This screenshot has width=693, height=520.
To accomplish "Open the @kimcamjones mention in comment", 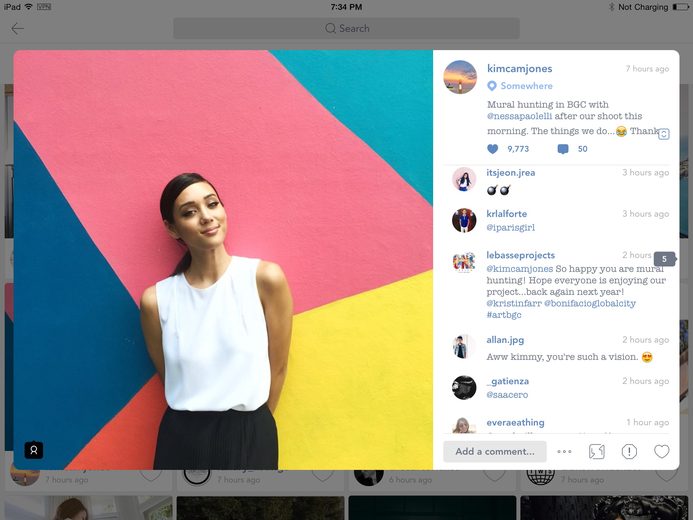I will [x=519, y=269].
